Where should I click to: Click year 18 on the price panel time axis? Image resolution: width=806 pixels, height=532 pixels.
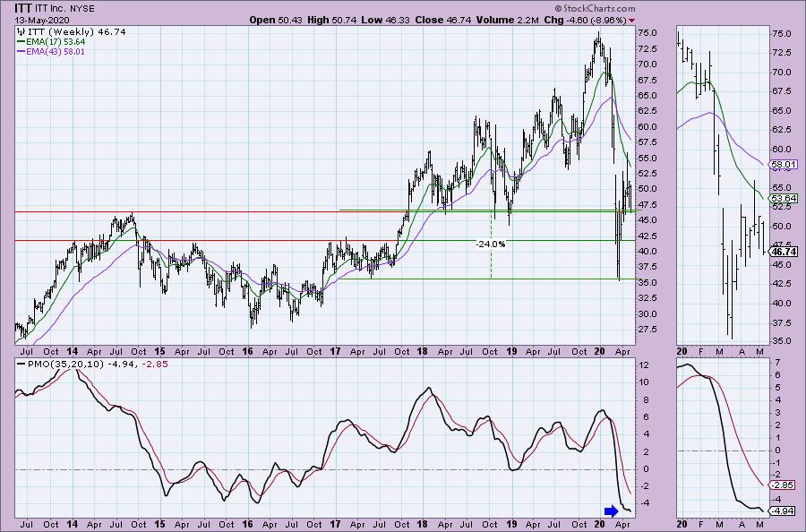pos(422,351)
